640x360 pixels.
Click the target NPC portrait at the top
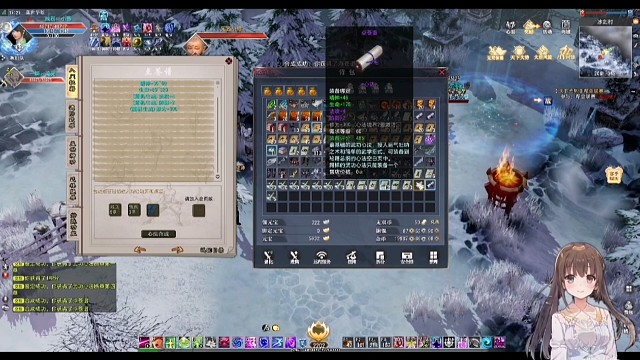[196, 45]
